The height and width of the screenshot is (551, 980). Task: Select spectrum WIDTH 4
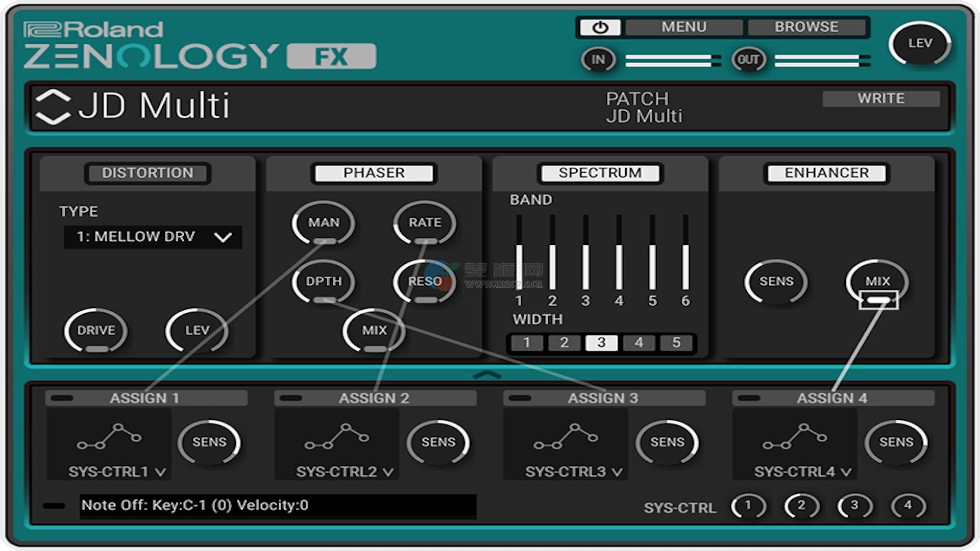coord(639,343)
